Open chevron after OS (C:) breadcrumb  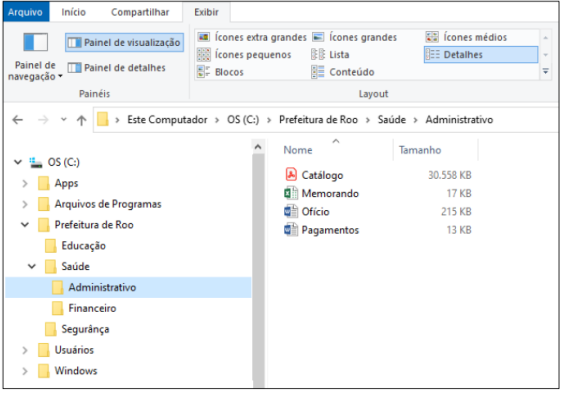point(269,120)
